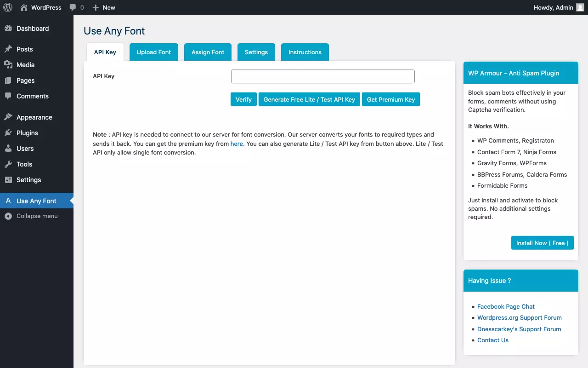588x368 pixels.
Task: Click the Appearance paintbrush icon
Action: [8, 117]
